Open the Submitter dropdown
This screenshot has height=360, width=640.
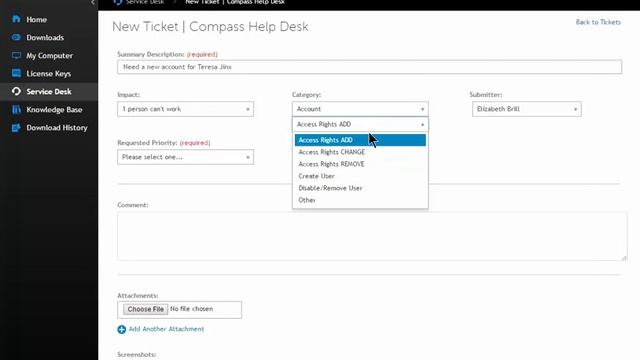click(527, 109)
